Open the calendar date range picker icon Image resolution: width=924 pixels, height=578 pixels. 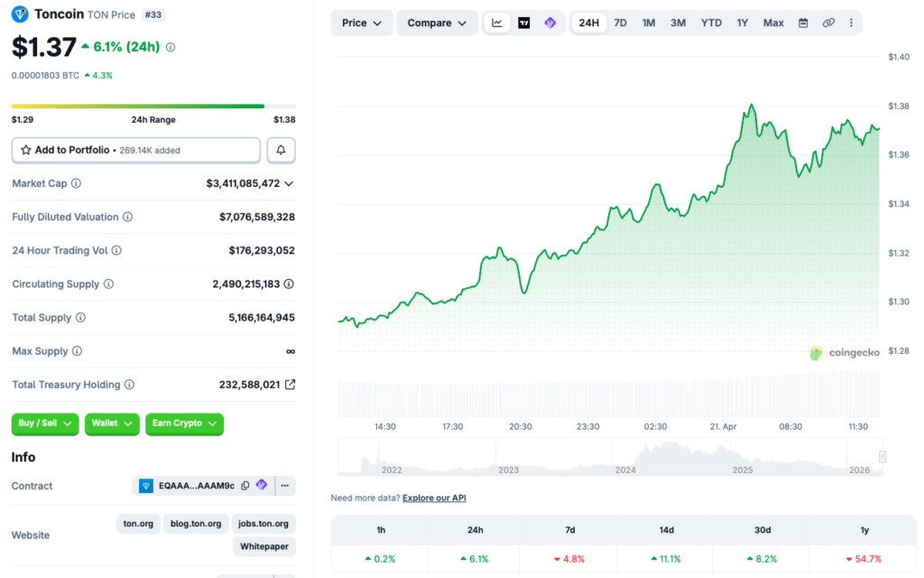(803, 23)
